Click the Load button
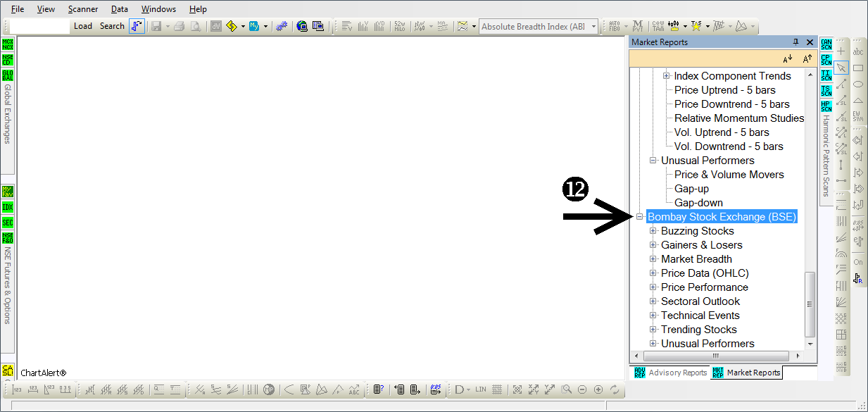The width and height of the screenshot is (868, 412). click(x=83, y=26)
